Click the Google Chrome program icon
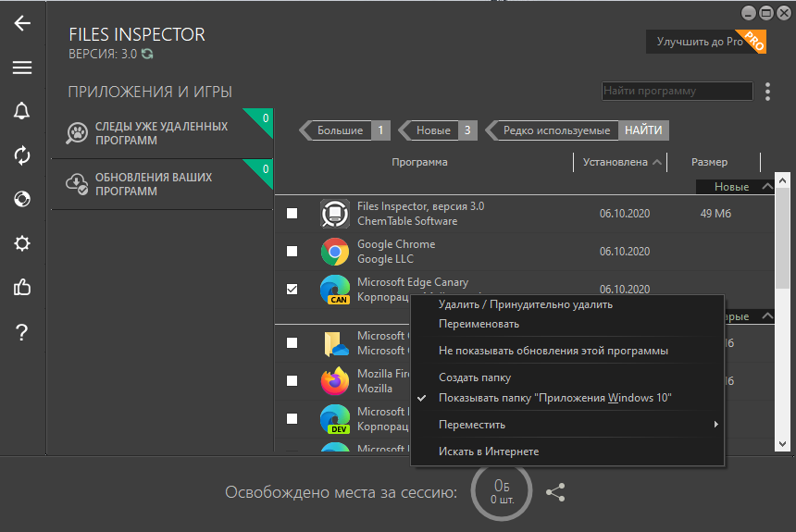 [334, 252]
